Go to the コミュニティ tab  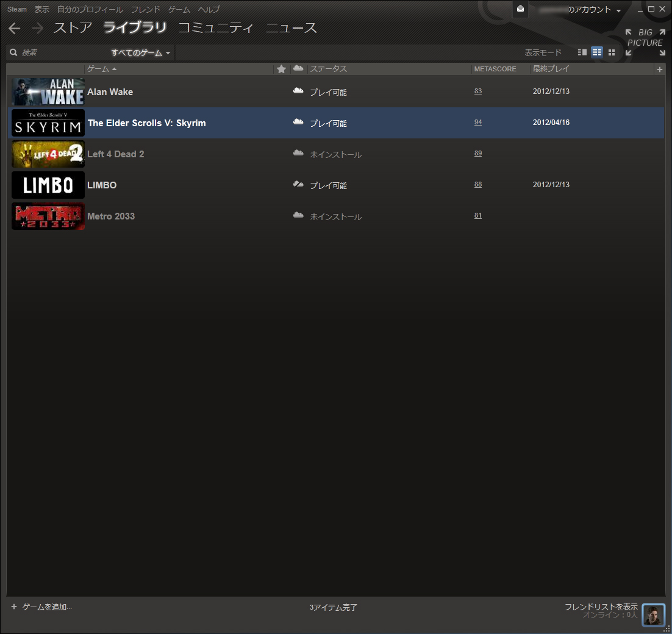pos(216,28)
